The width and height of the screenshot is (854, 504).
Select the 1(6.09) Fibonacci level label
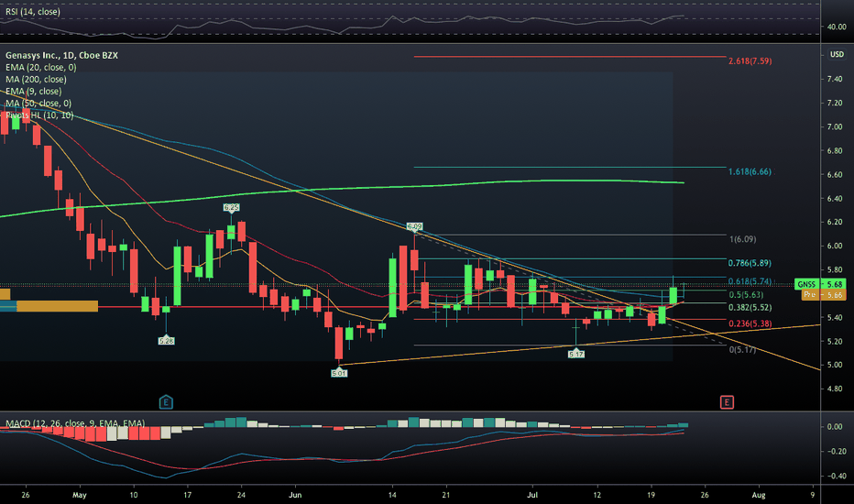(x=742, y=239)
